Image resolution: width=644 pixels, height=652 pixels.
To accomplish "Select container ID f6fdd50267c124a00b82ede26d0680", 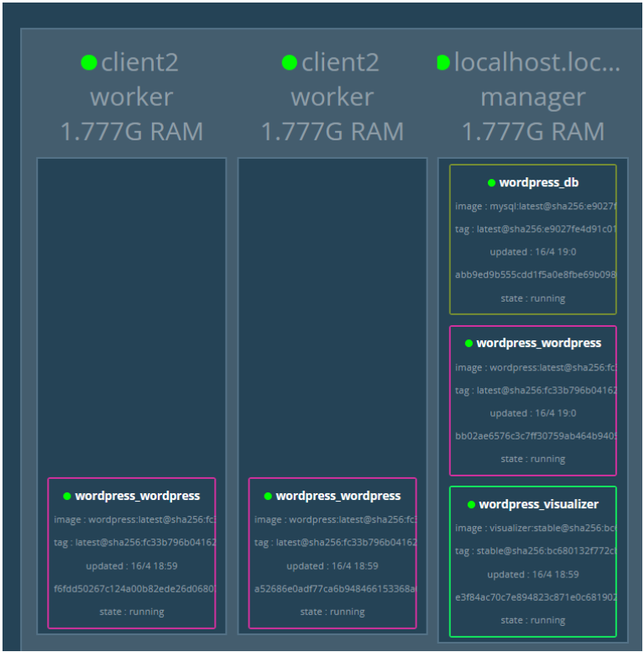I will coord(134,589).
